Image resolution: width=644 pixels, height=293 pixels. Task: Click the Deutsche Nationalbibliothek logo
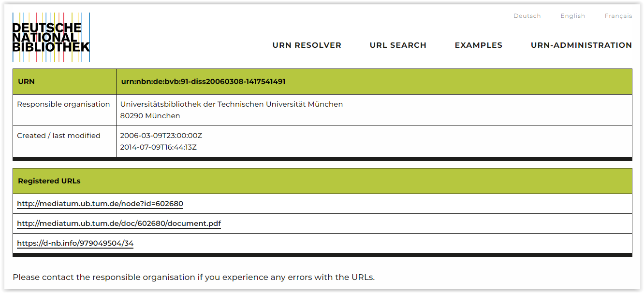[x=50, y=37]
